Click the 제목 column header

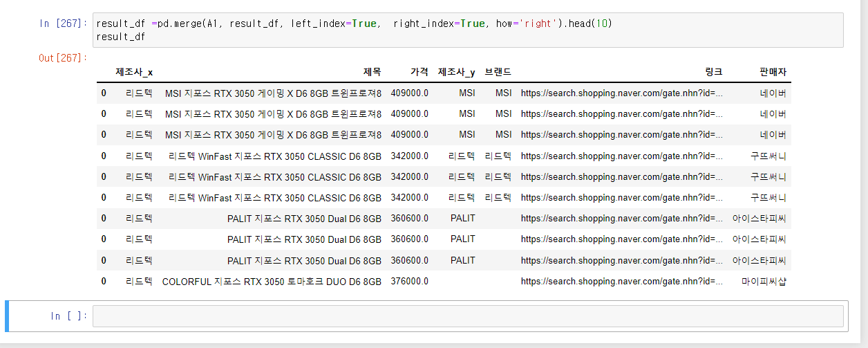tap(372, 71)
